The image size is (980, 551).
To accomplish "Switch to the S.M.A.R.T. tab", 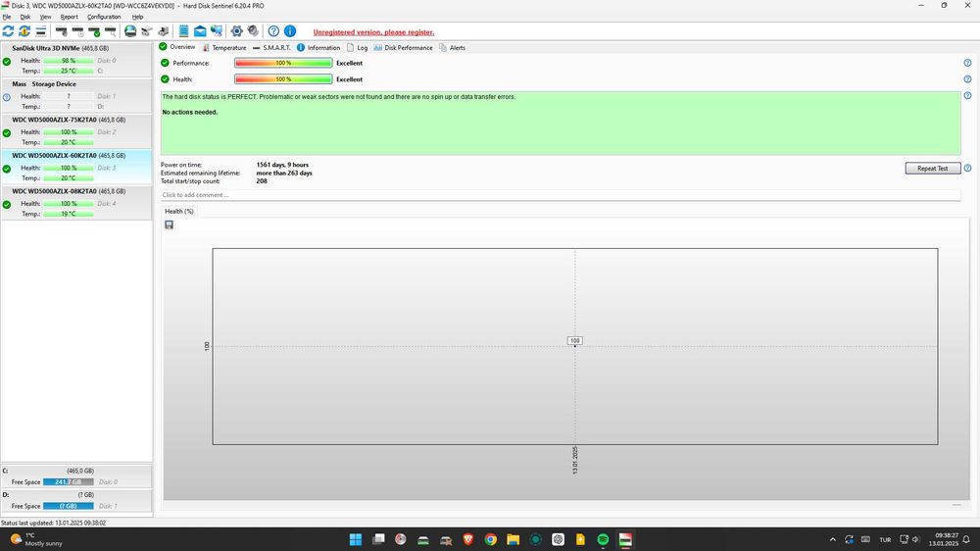I will coord(271,47).
